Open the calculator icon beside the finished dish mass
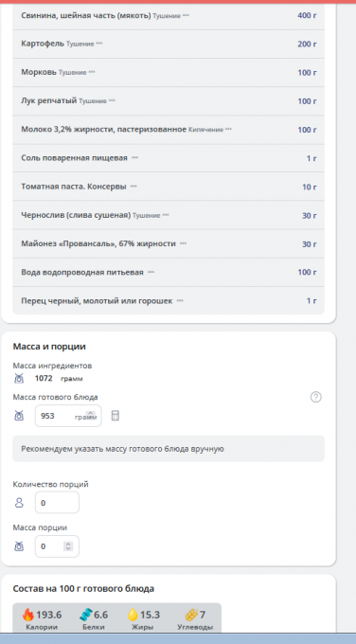This screenshot has width=356, height=644. tap(116, 416)
